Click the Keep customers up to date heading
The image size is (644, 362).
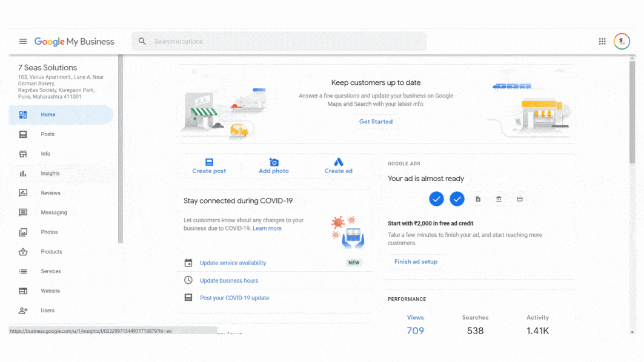[376, 82]
